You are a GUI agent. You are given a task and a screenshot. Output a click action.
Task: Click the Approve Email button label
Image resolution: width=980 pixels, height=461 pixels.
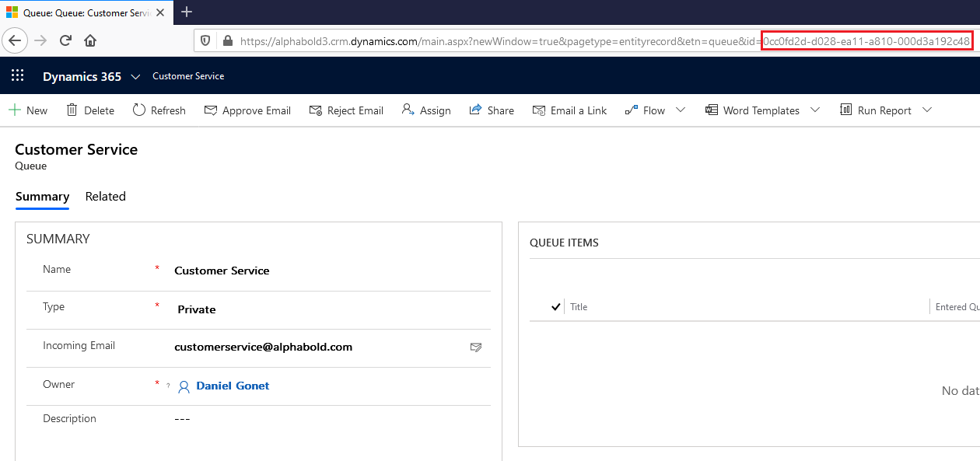[257, 110]
